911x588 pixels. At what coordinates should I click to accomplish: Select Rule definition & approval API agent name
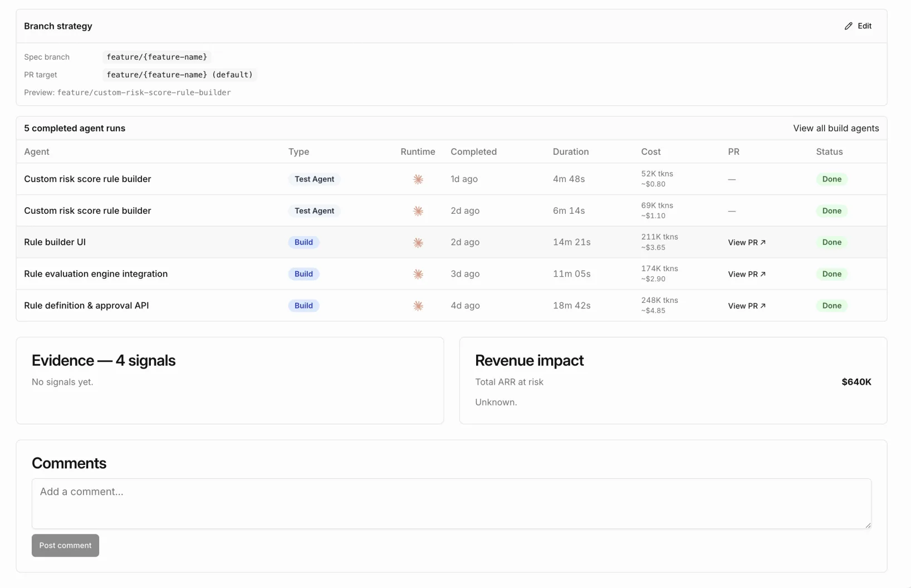click(86, 306)
